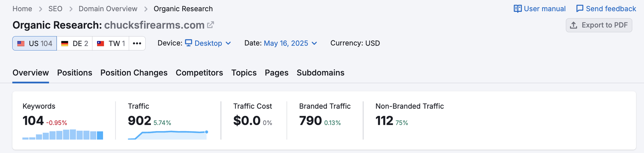Image resolution: width=644 pixels, height=153 pixels.
Task: Click the chevron next to the date
Action: coord(314,43)
